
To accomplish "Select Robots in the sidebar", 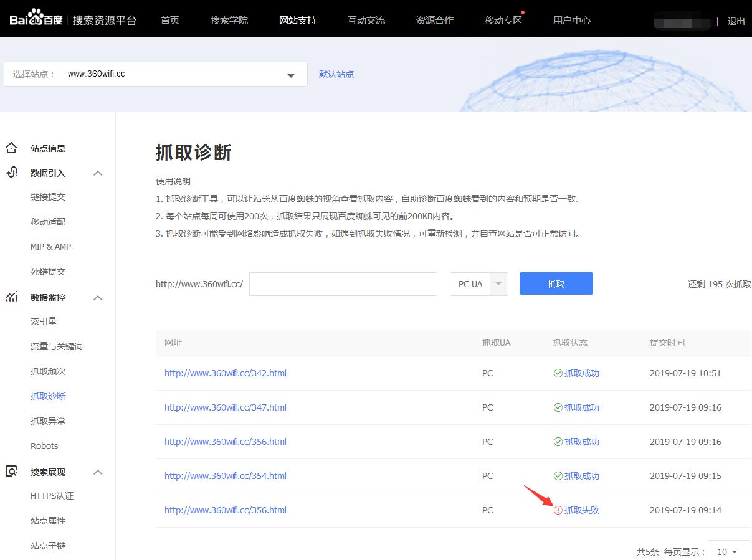I will coord(44,445).
